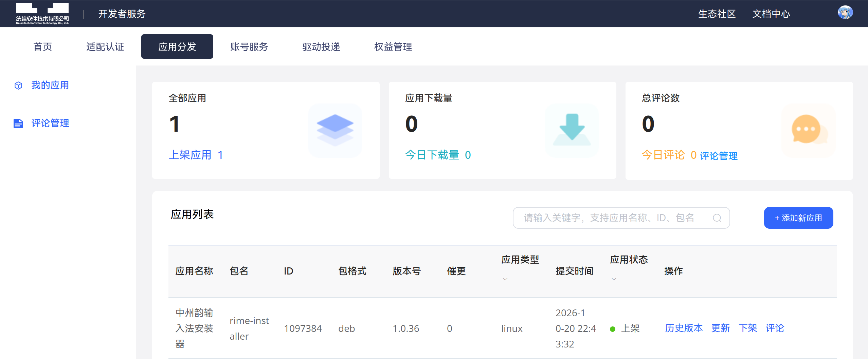Switch to the 首页 tab

click(43, 46)
